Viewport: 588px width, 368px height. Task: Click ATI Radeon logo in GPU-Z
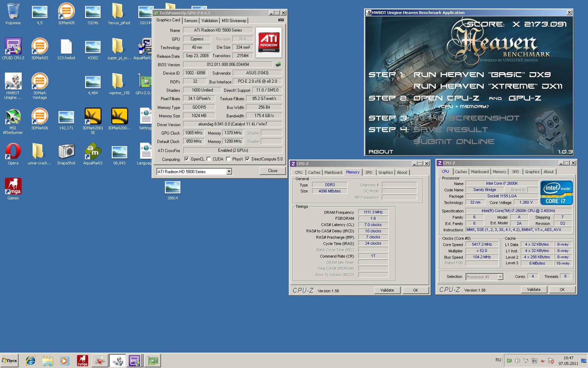[x=269, y=42]
